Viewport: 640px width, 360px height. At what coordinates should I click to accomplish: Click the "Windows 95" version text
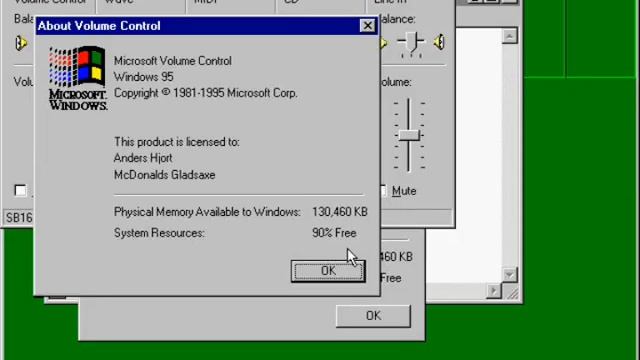143,77
